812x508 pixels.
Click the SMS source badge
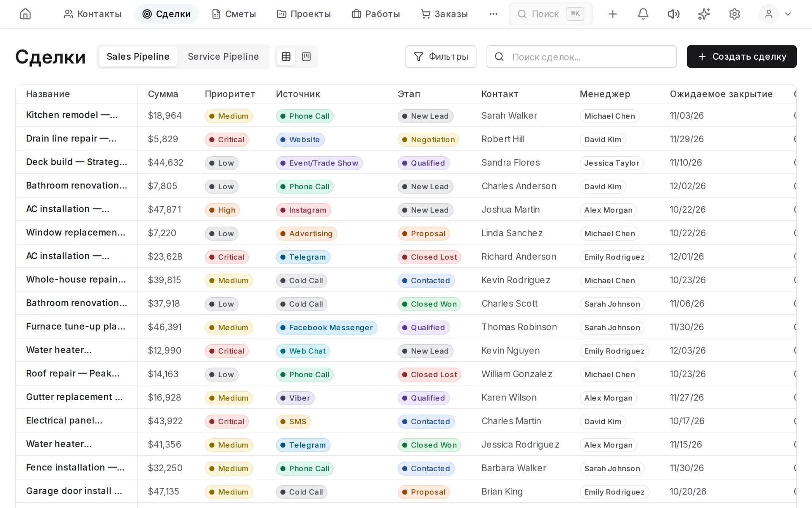[x=293, y=421]
